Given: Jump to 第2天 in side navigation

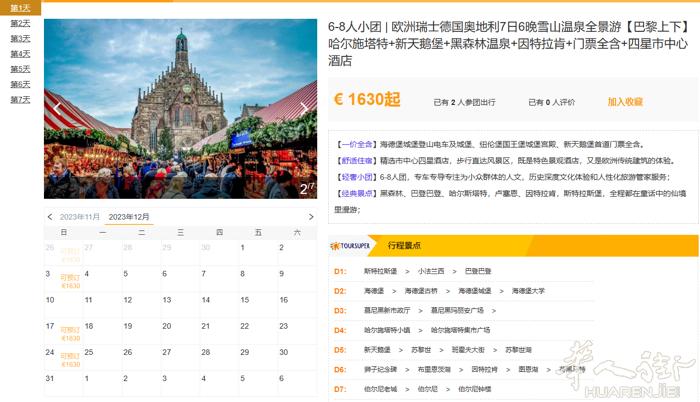Looking at the screenshot, I should click(20, 23).
